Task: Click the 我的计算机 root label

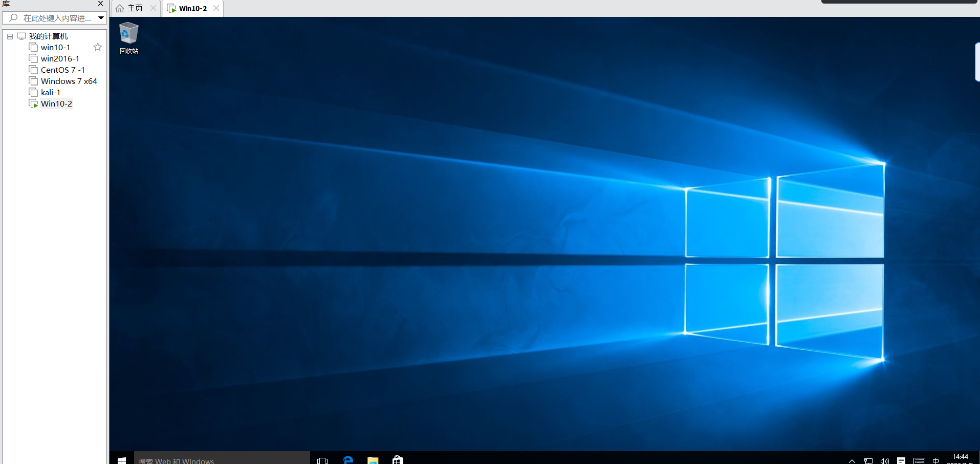Action: click(x=48, y=36)
